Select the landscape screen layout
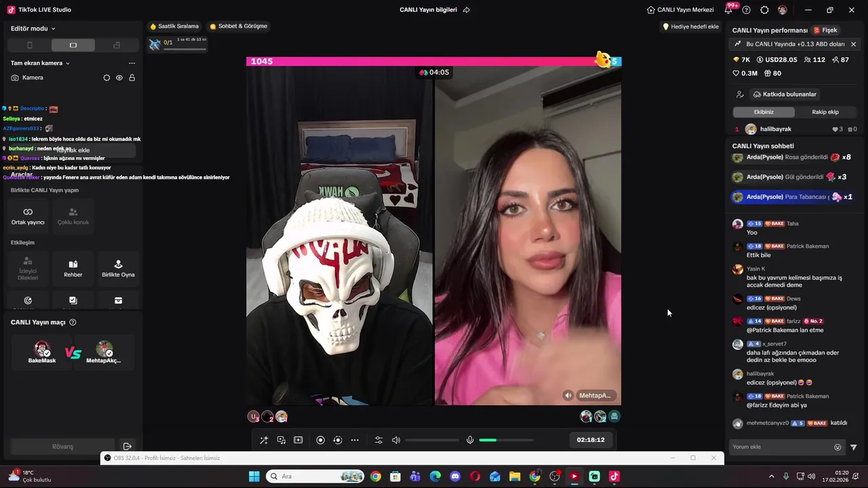 pyautogui.click(x=73, y=45)
